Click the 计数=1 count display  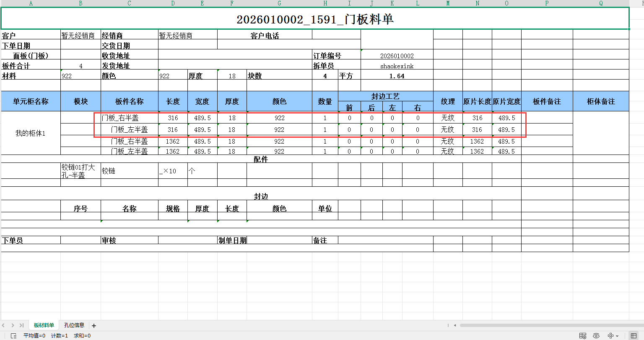tap(60, 335)
